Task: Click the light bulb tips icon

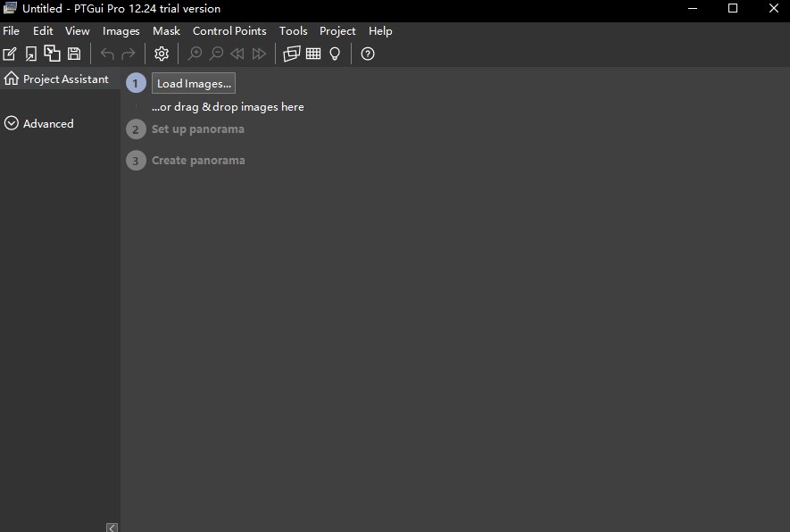Action: tap(334, 54)
